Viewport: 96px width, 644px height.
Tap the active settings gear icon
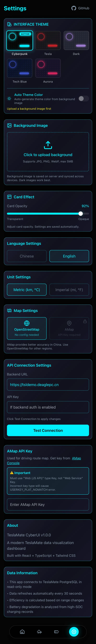pyautogui.click(x=74, y=632)
